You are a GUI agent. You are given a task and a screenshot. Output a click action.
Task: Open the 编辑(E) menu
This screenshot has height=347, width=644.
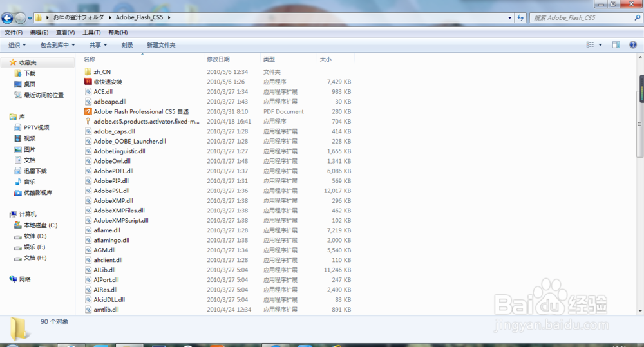click(39, 32)
